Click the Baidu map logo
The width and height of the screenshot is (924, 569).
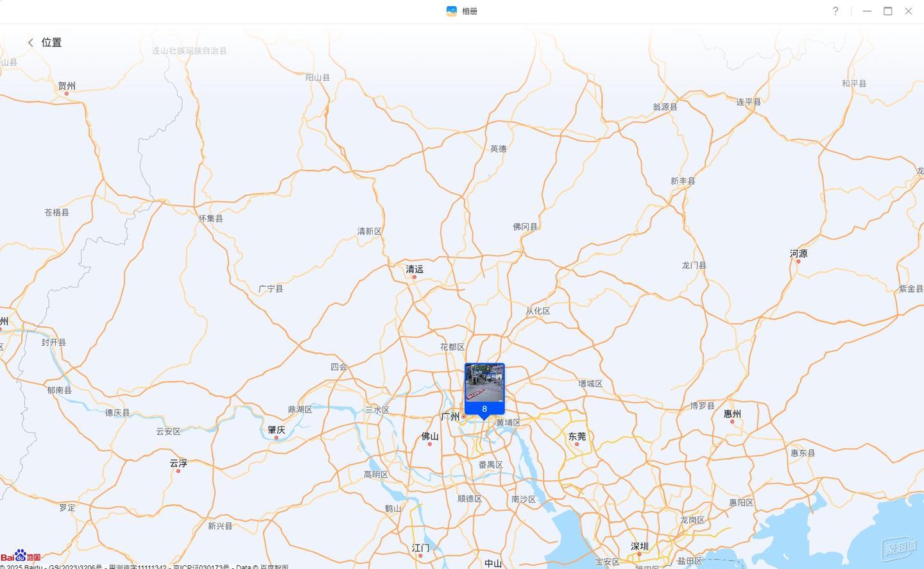pyautogui.click(x=21, y=556)
